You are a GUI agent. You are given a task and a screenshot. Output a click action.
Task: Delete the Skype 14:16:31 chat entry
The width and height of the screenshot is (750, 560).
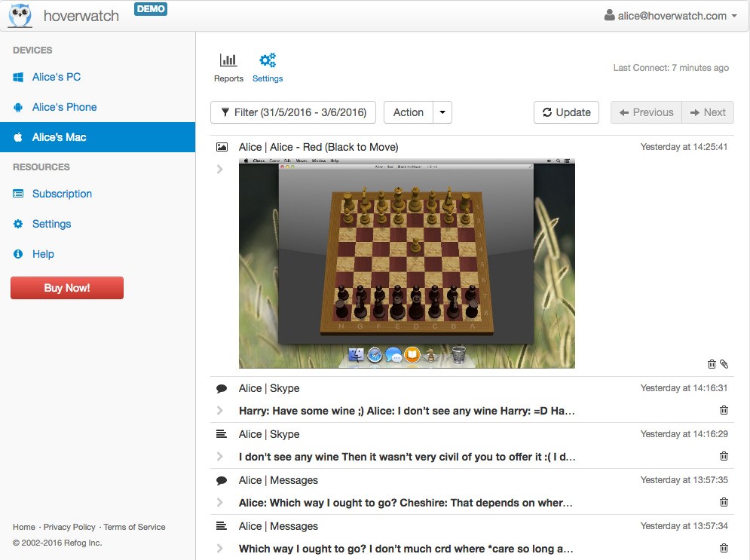[724, 410]
